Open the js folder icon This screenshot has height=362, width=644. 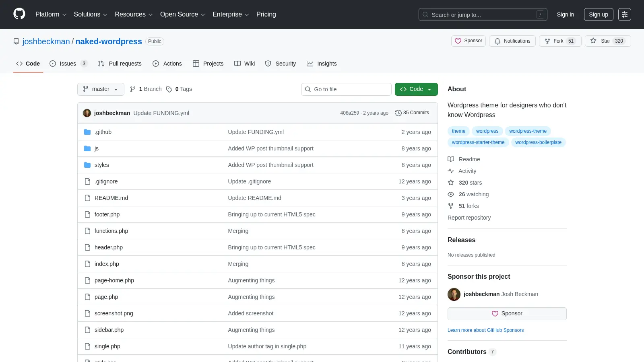87,148
